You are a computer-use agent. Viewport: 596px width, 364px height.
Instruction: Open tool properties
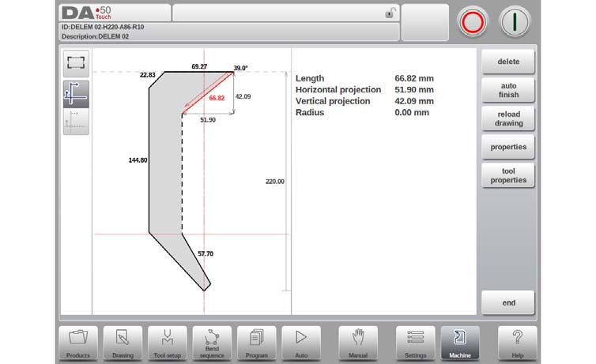pos(508,175)
